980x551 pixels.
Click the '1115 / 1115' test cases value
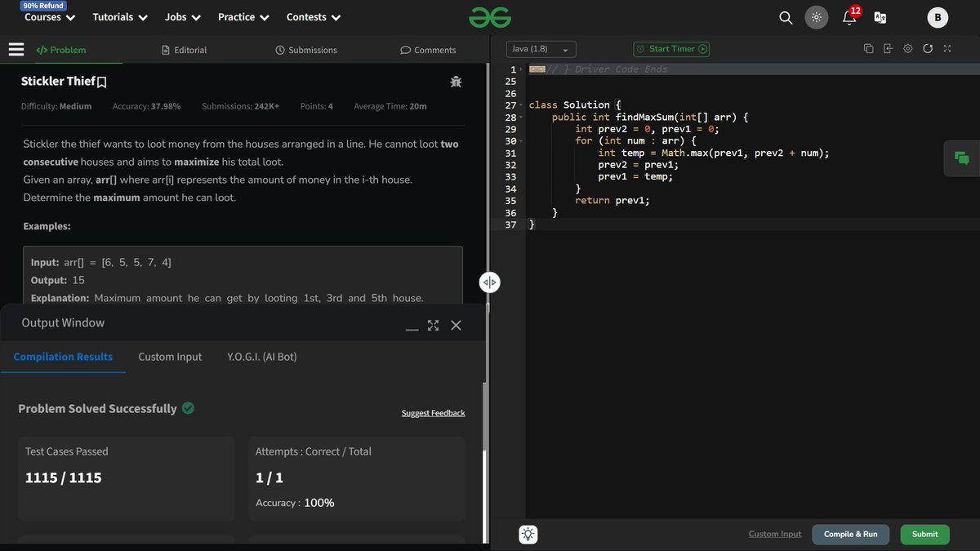[64, 478]
